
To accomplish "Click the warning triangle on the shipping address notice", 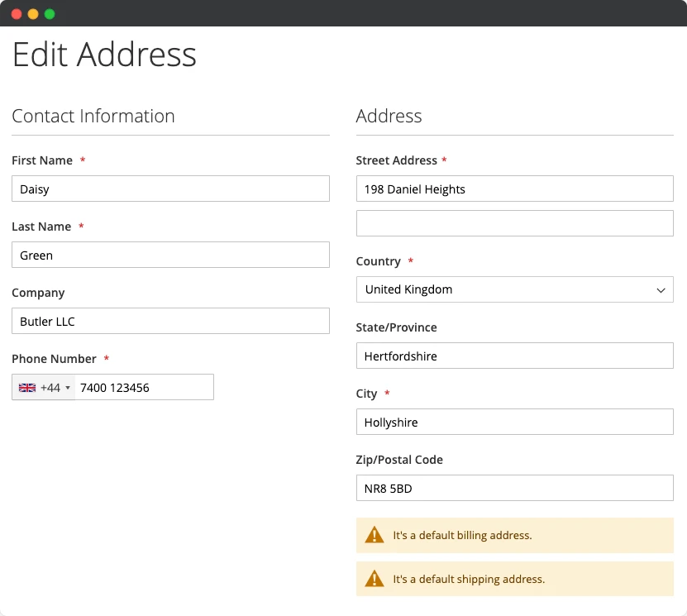I will pos(375,579).
